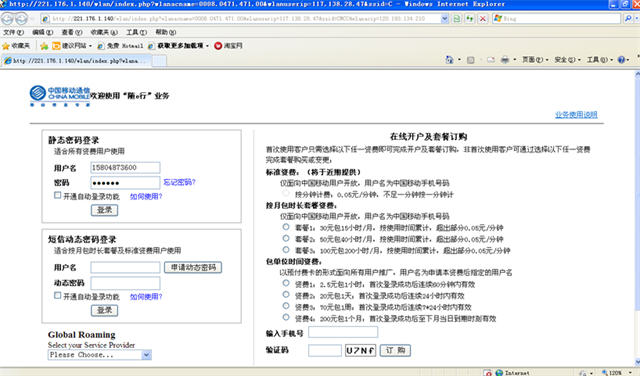This screenshot has height=376, width=640.
Task: Open the Free Hotmail (免费 Hotmail) favorite
Action: (x=120, y=46)
